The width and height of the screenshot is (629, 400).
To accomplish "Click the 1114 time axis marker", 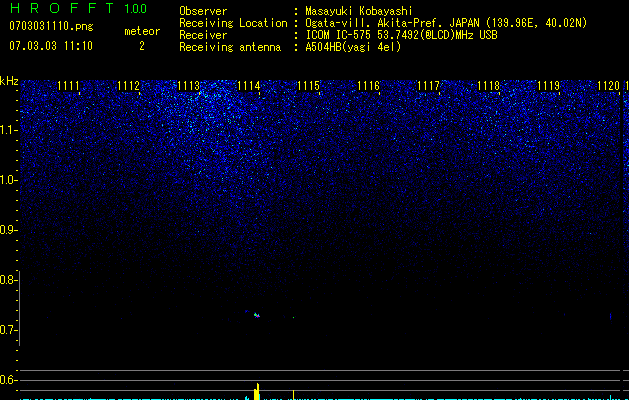I will coord(248,86).
